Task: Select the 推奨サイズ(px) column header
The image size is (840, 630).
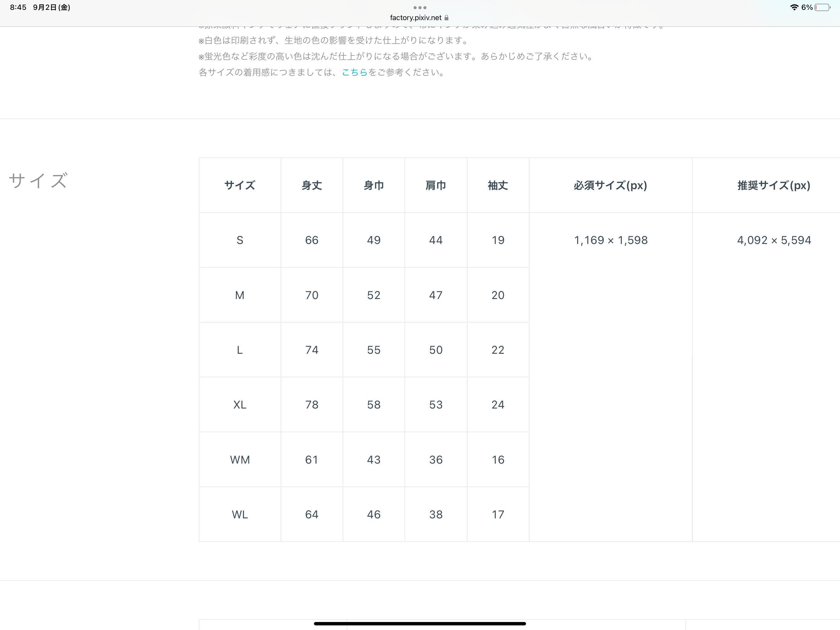Action: coord(774,185)
